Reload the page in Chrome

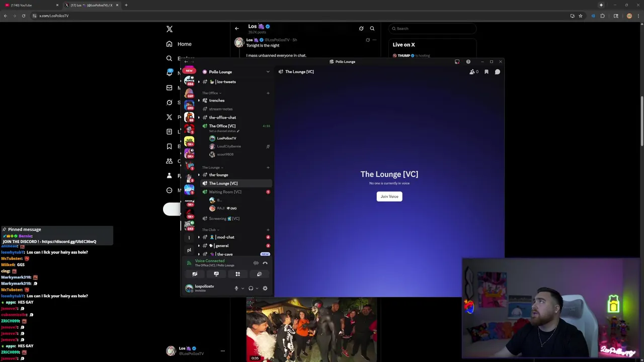[23, 16]
